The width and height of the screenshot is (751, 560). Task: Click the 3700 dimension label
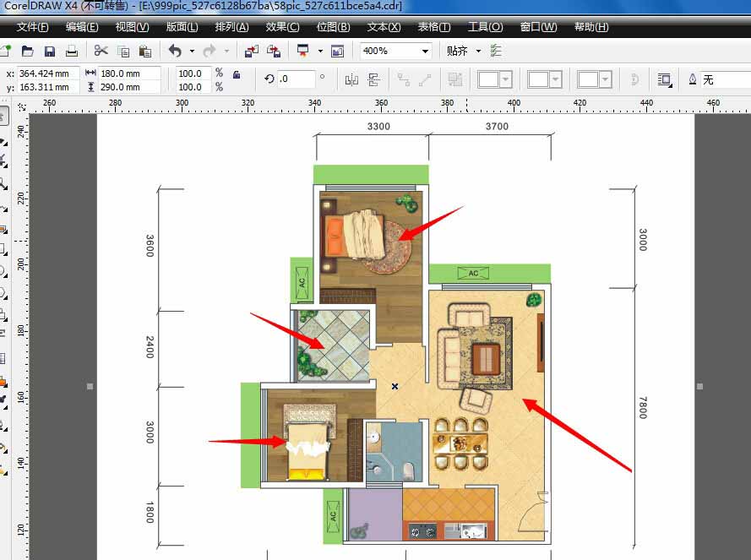497,127
